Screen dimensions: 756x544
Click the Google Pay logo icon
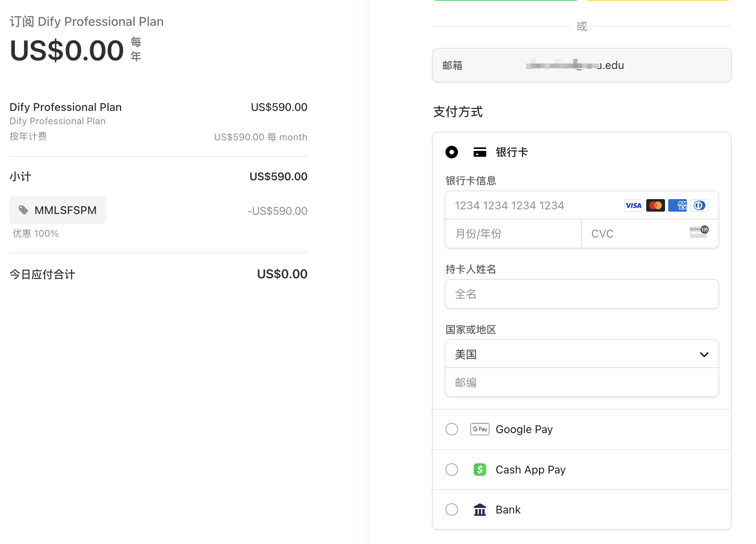(480, 429)
